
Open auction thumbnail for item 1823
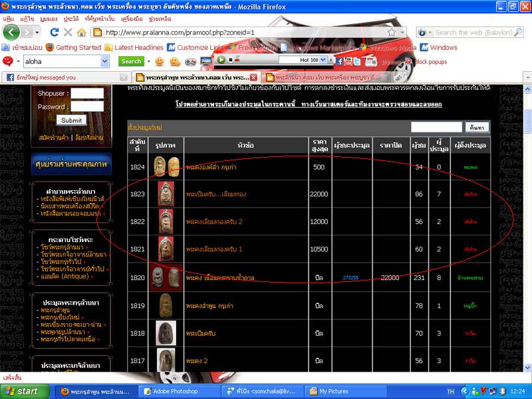coord(166,194)
